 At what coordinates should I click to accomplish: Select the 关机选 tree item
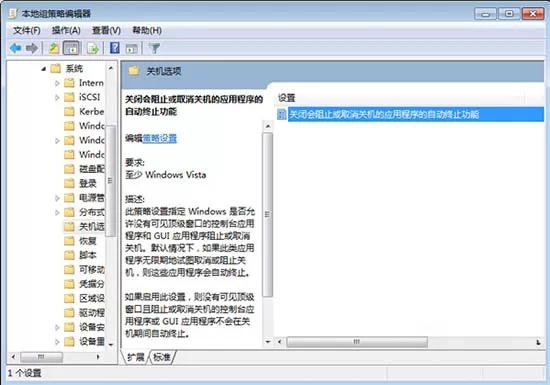(92, 227)
